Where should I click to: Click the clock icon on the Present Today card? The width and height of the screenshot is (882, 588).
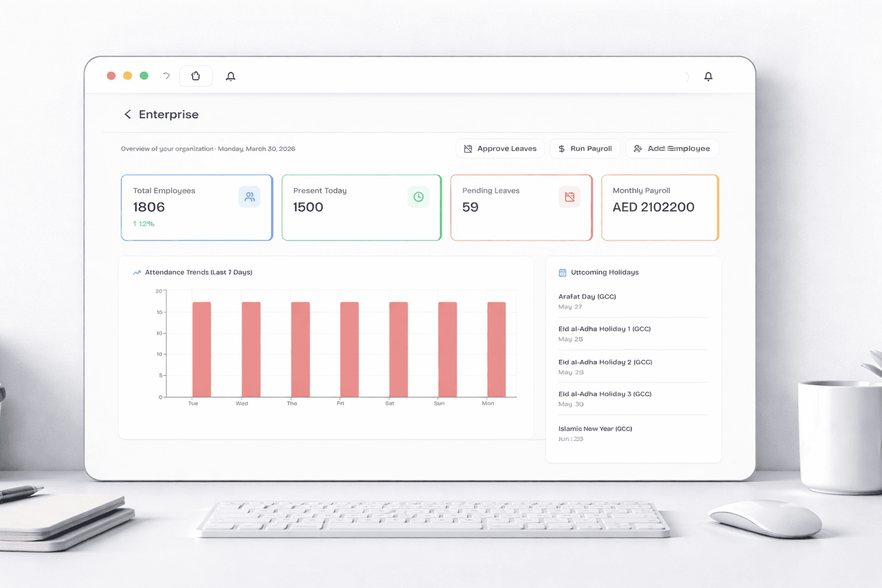tap(418, 196)
